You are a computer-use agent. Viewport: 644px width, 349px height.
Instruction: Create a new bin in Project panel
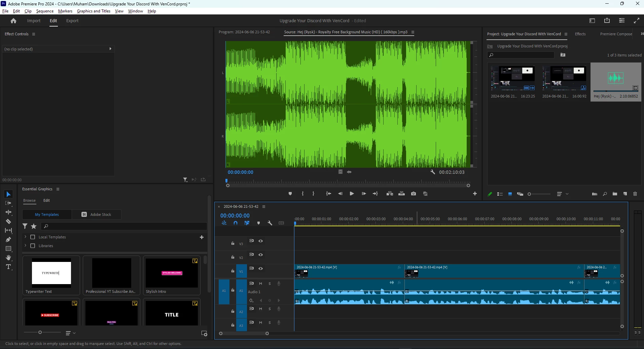coord(615,194)
